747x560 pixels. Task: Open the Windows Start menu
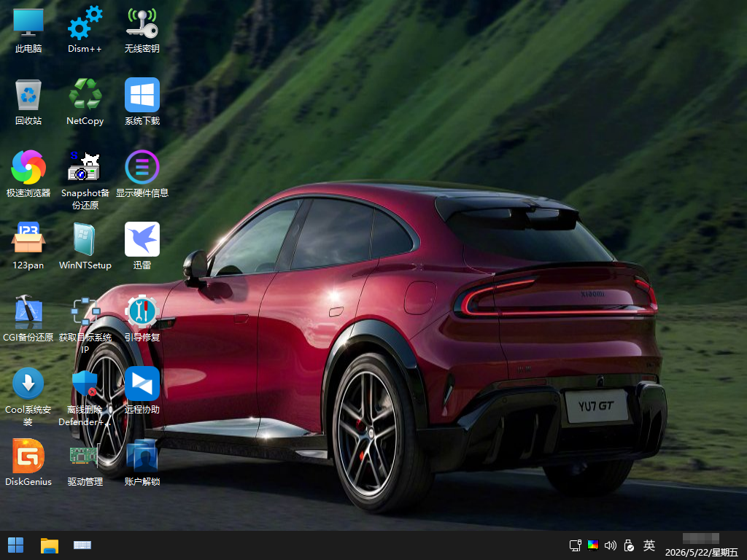(16, 545)
